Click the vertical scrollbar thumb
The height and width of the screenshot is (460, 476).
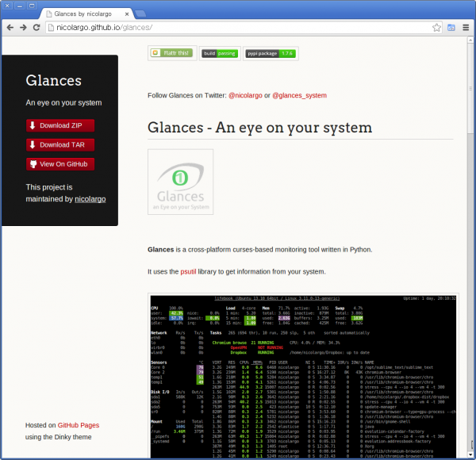point(470,89)
